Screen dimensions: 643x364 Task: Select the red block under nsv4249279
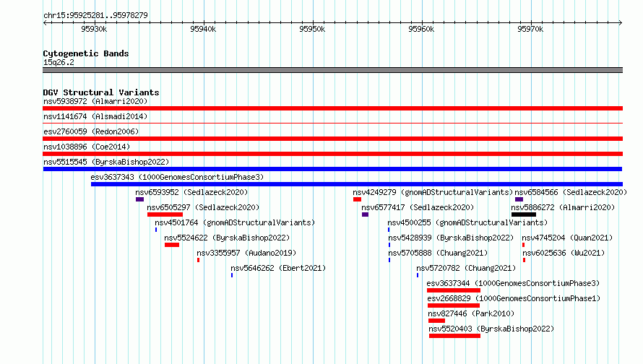[357, 199]
